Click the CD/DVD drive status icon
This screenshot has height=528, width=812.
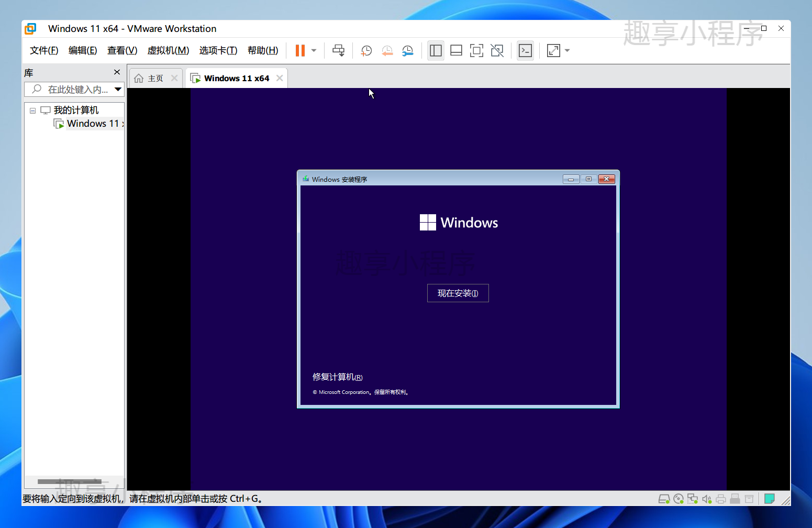click(678, 499)
